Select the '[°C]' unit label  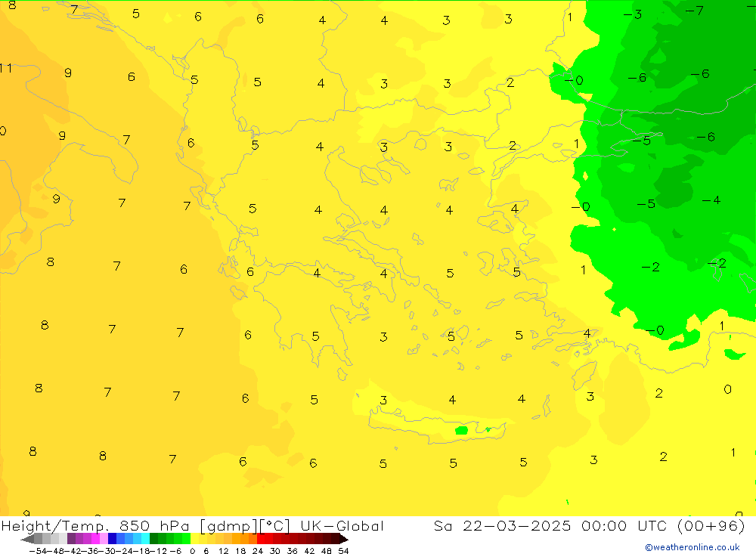[x=274, y=526]
